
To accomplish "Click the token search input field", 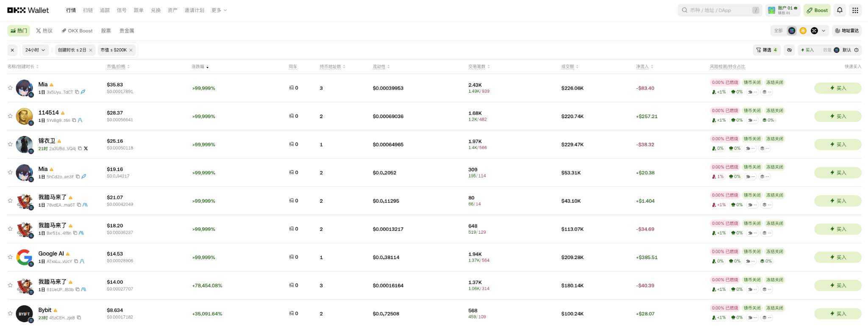I will [x=716, y=10].
